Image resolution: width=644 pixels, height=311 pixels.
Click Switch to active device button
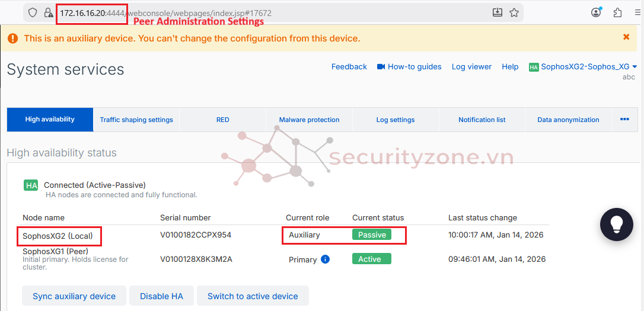(x=253, y=296)
